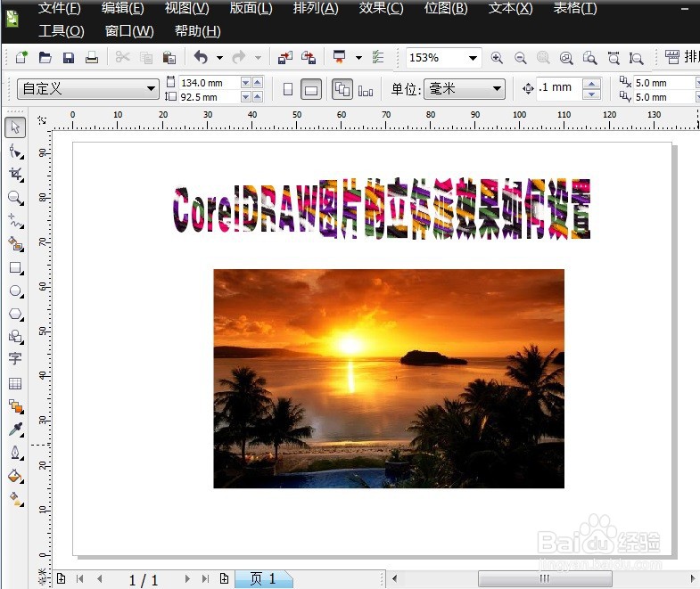
Task: Print the document
Action: [x=92, y=57]
